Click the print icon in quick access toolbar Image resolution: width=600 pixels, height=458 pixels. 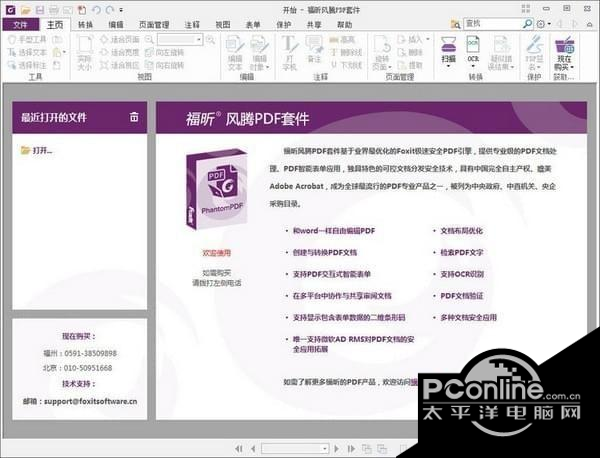54,9
